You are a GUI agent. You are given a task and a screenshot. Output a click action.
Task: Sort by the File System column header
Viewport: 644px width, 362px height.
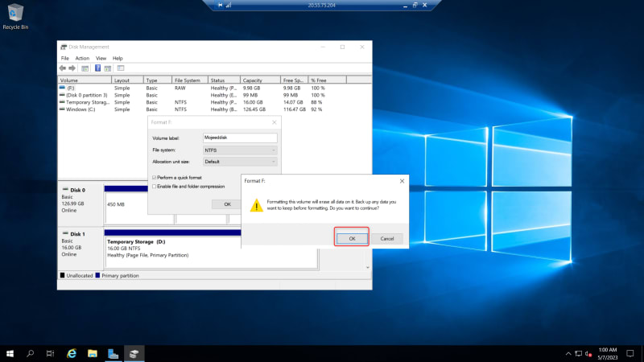click(x=190, y=80)
